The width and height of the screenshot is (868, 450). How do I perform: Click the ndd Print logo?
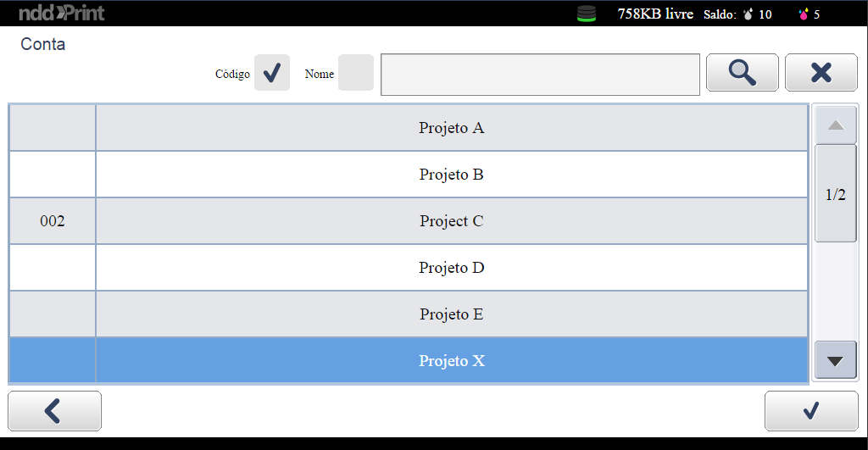tap(62, 14)
